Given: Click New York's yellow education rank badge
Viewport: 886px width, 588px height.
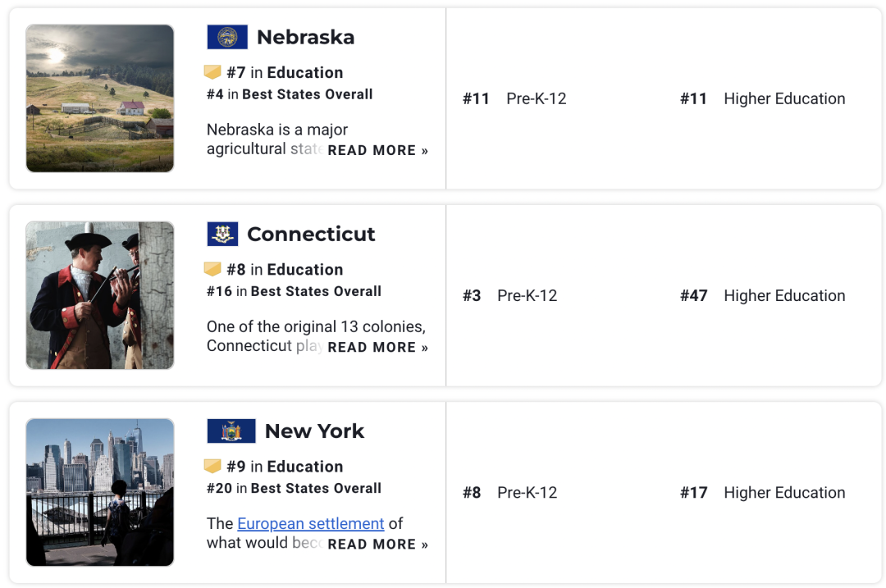Looking at the screenshot, I should 212,466.
